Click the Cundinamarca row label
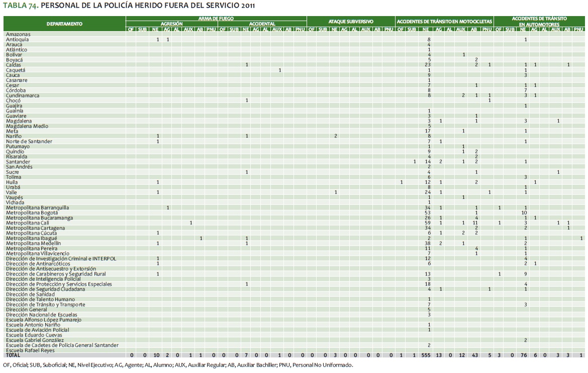588x373 pixels. pos(23,95)
